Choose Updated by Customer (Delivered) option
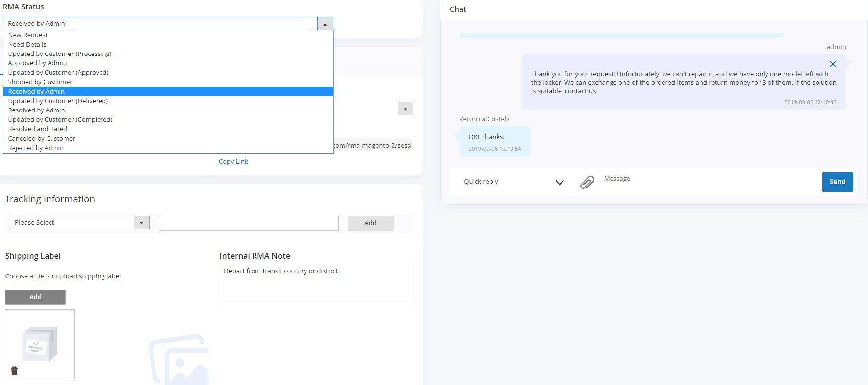The image size is (868, 385). (x=168, y=101)
